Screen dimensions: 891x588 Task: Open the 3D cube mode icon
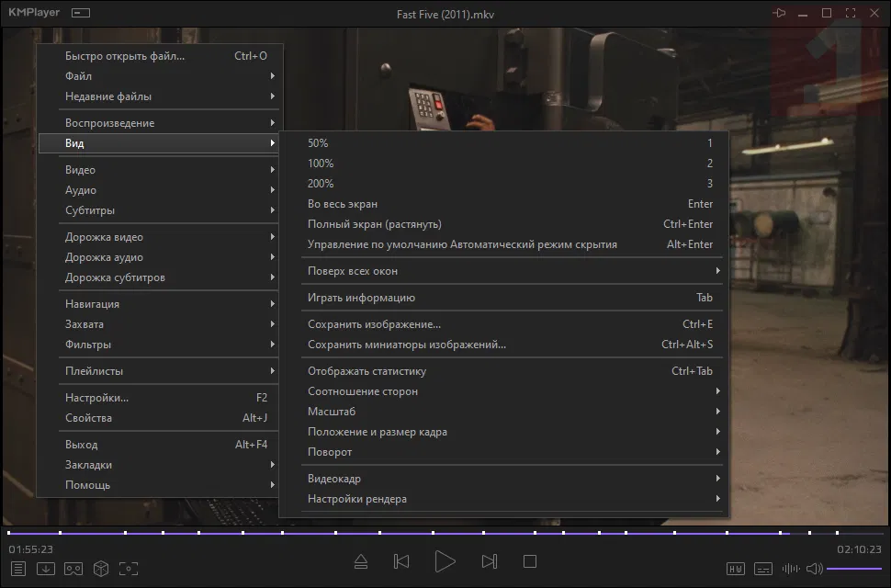point(100,568)
